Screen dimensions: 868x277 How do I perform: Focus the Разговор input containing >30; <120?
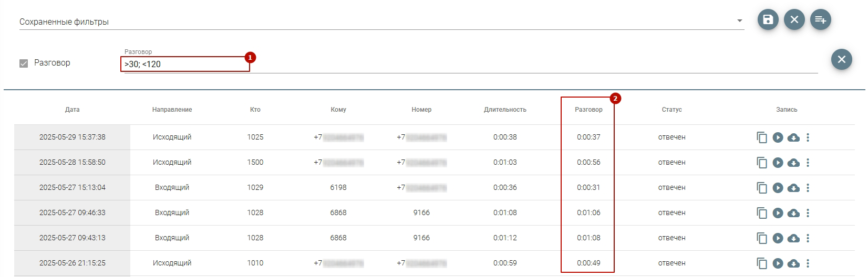[185, 64]
